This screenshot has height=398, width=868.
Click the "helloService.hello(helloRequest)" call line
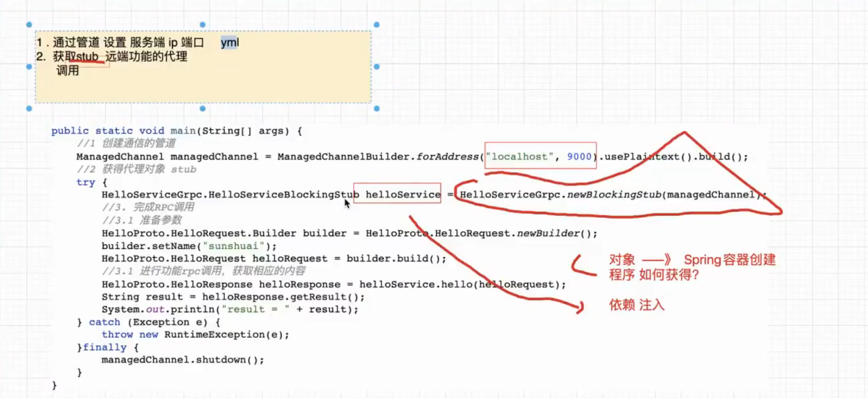coord(334,284)
